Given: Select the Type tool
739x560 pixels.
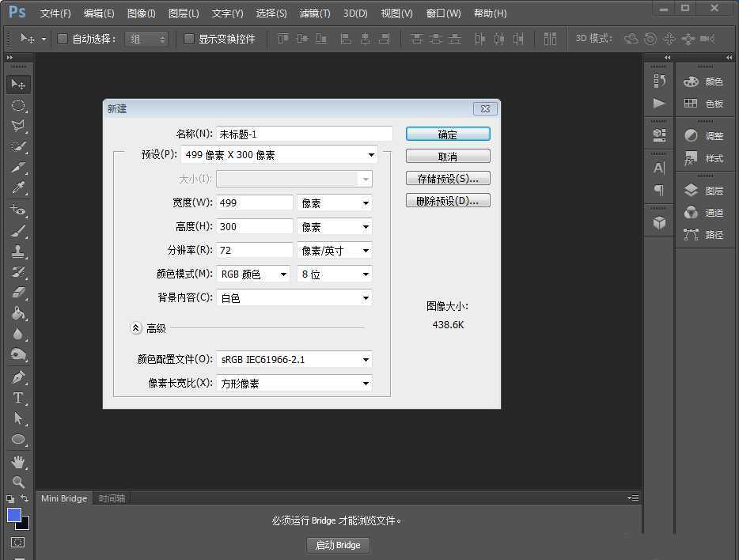Looking at the screenshot, I should coord(17,398).
